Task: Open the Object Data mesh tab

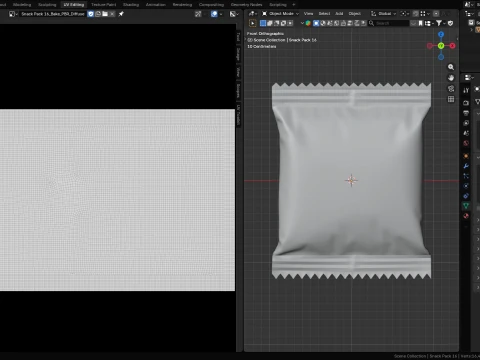Action: (466, 206)
